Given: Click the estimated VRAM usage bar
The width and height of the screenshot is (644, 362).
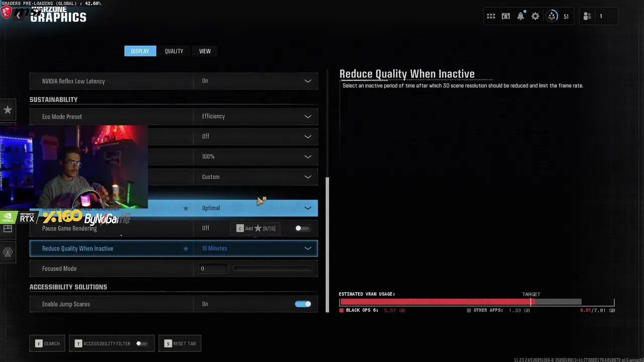Looking at the screenshot, I should [476, 302].
